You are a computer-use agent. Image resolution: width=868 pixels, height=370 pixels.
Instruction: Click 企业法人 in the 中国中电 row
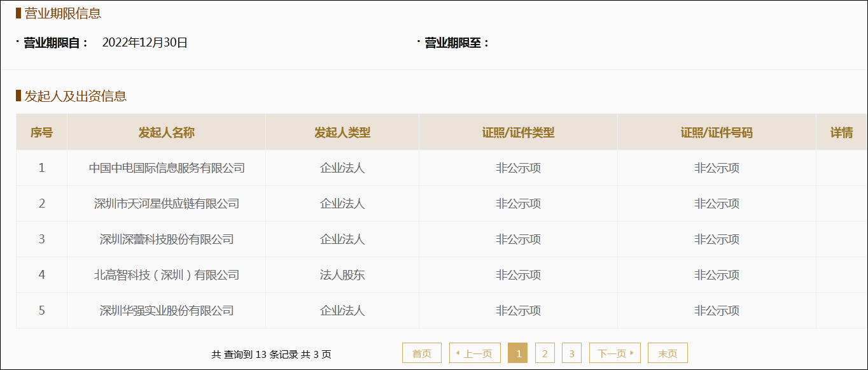click(x=342, y=168)
